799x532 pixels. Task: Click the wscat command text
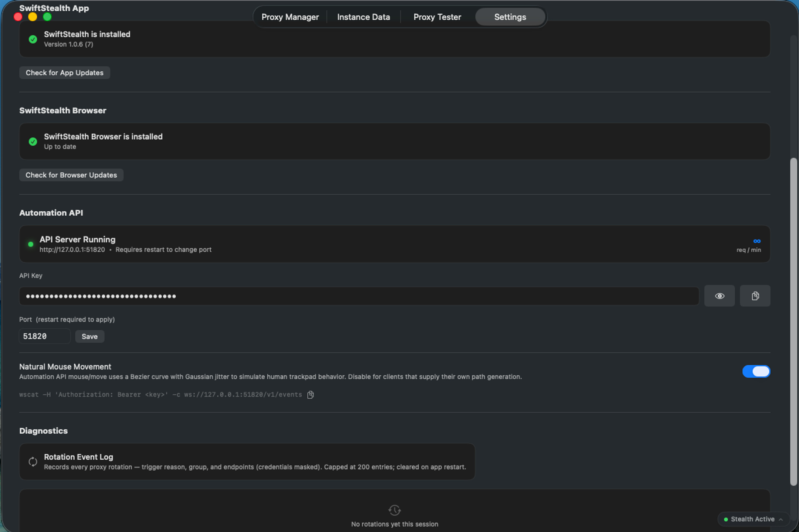[x=160, y=395]
